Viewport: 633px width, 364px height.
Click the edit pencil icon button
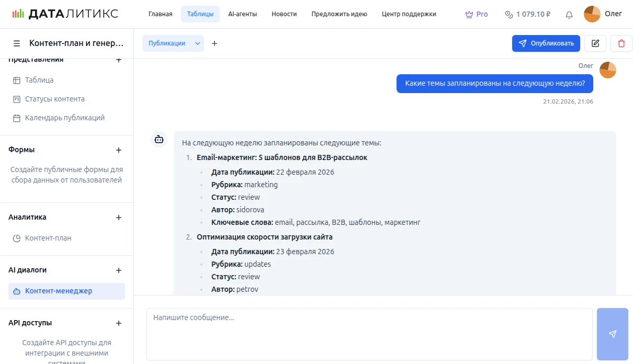pos(595,43)
